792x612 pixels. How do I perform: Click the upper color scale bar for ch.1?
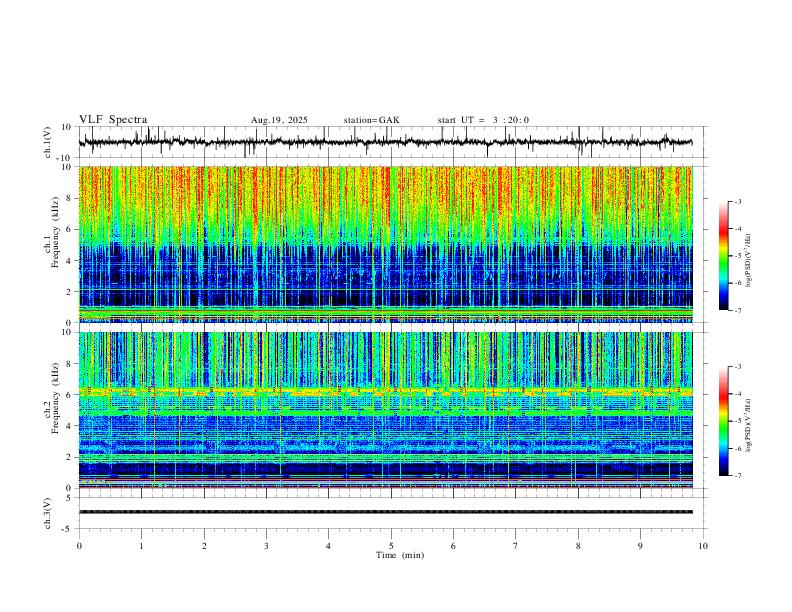pos(724,256)
